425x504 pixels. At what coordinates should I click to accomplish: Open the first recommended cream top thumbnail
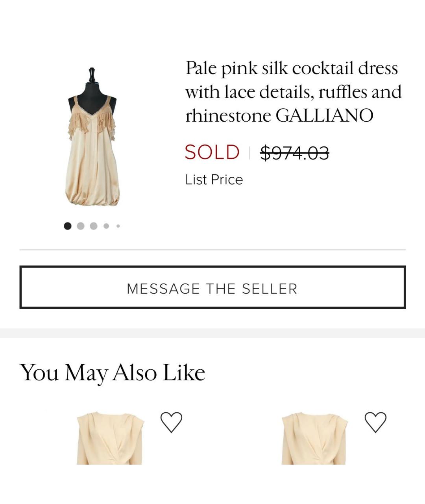pyautogui.click(x=110, y=438)
